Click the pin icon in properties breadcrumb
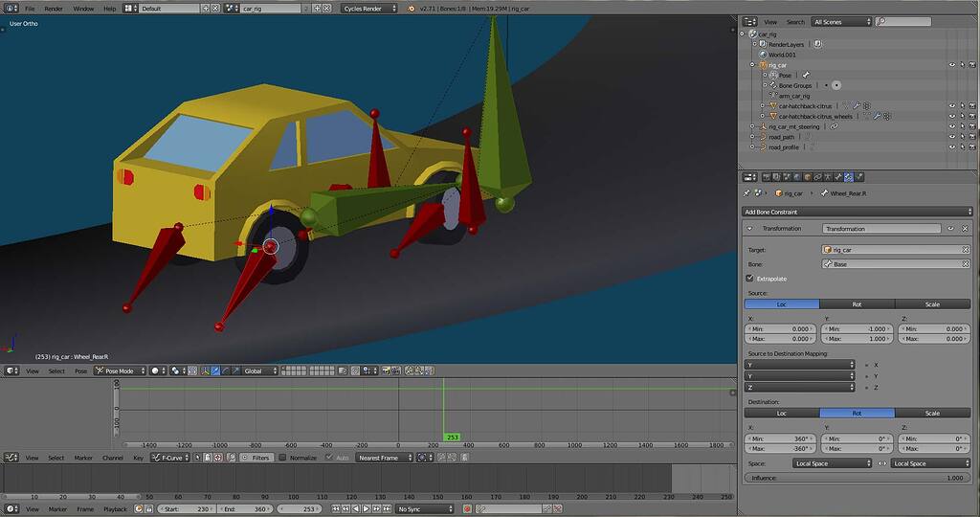Image resolution: width=980 pixels, height=517 pixels. pos(746,193)
